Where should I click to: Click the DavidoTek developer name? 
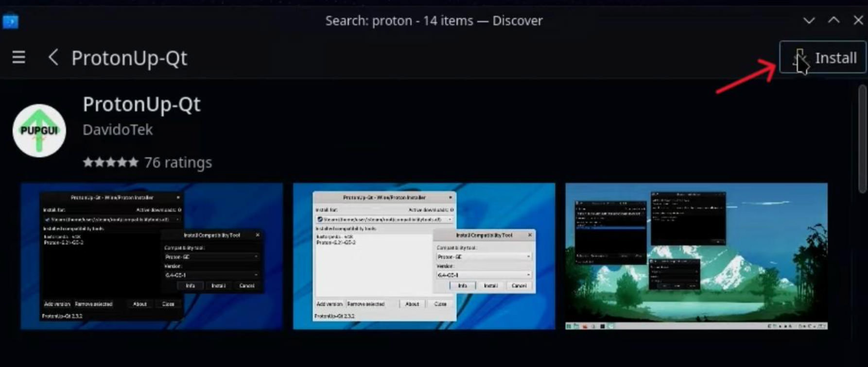tap(118, 130)
